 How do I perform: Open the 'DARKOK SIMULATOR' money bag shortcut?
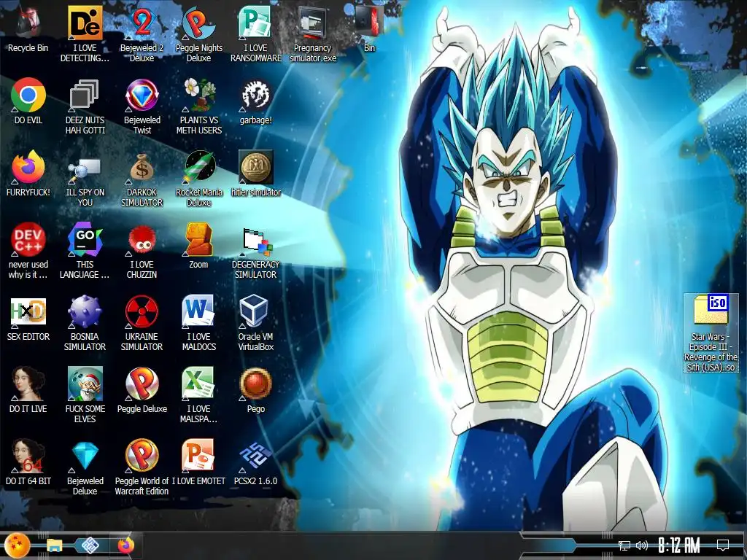pos(142,178)
